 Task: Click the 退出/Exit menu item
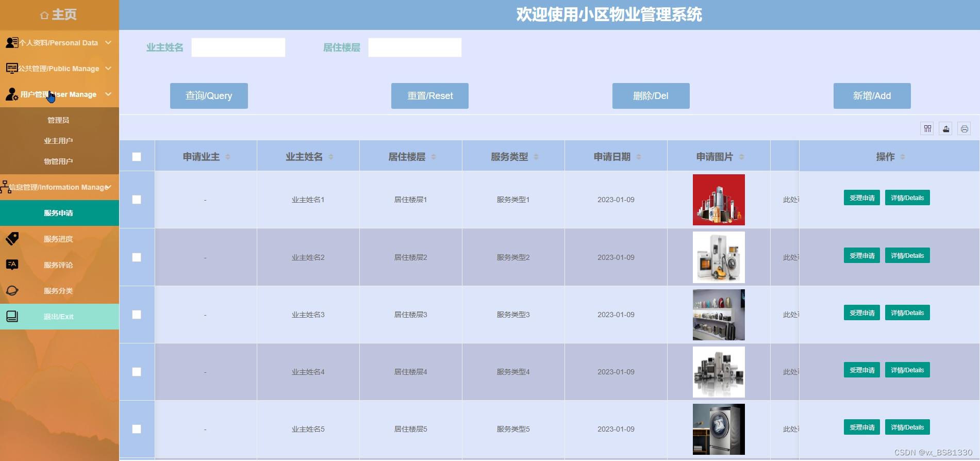[59, 317]
